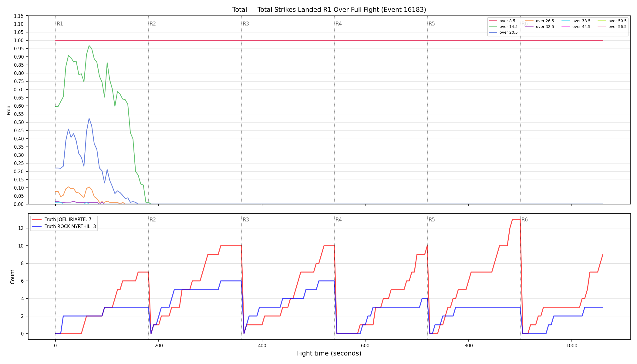Click the 0.75 tick on the Prob axis
This screenshot has height=364, width=637.
(x=19, y=81)
